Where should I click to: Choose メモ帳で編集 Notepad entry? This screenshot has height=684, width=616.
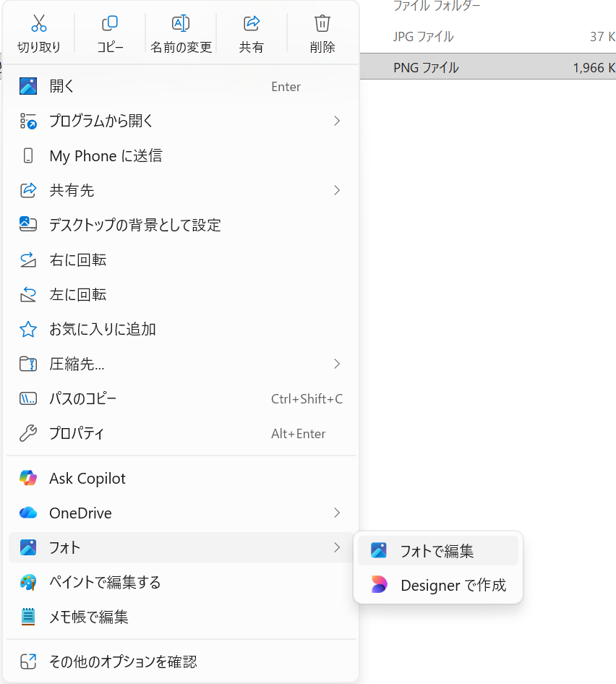[x=88, y=617]
